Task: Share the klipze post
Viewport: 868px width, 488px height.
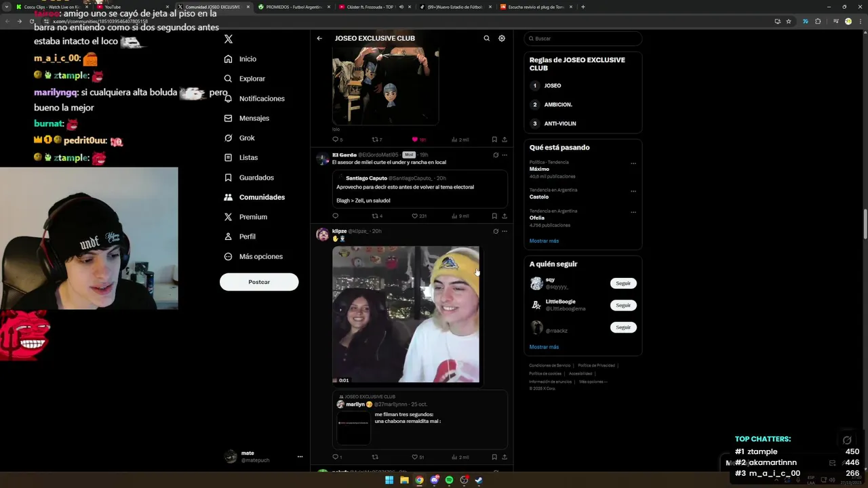Action: coord(505,457)
